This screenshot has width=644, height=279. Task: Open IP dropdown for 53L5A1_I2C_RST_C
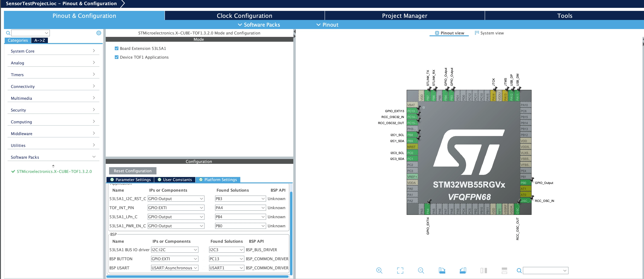coord(176,198)
